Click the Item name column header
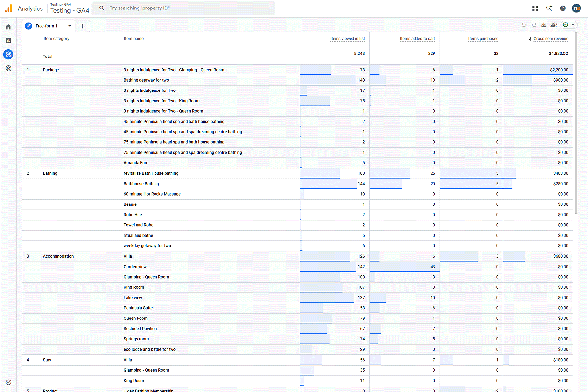 coord(134,39)
